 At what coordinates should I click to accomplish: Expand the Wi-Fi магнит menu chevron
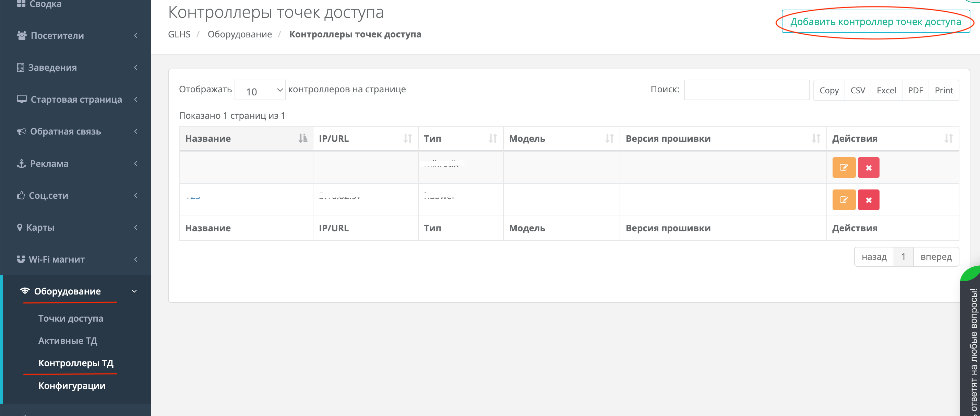(x=136, y=259)
